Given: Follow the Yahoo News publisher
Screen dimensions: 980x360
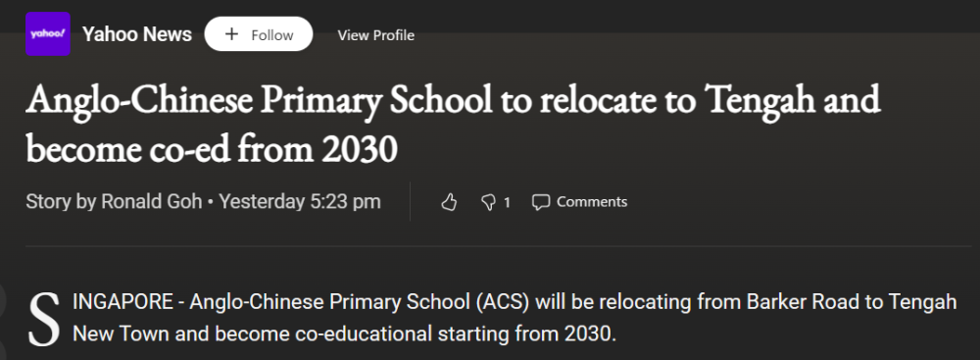Looking at the screenshot, I should [x=259, y=33].
